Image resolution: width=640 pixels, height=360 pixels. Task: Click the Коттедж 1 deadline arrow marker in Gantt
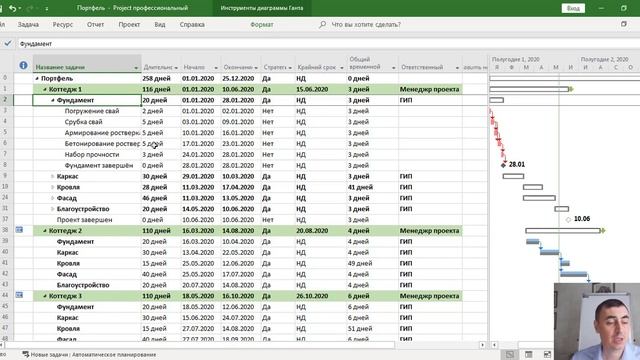(x=571, y=89)
